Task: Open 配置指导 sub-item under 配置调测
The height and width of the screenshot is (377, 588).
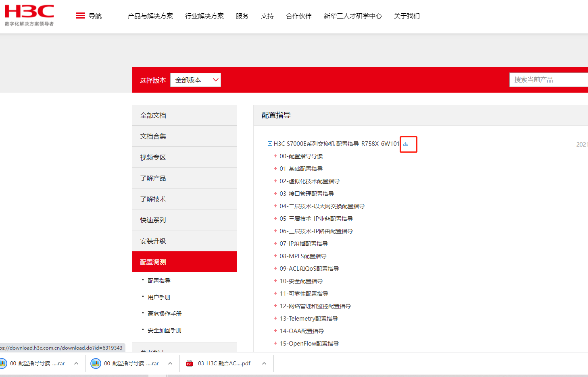Action: (159, 281)
